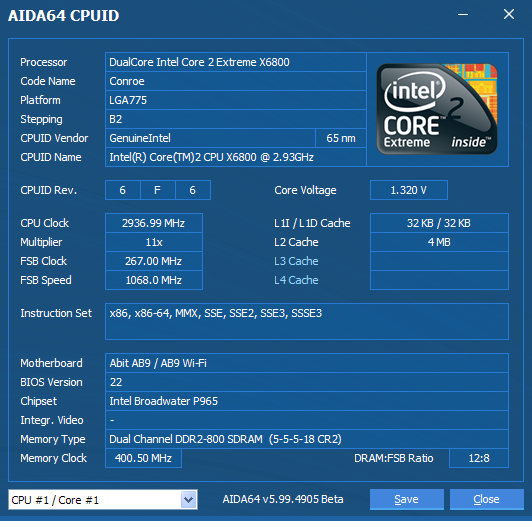The width and height of the screenshot is (532, 521).
Task: Click the L2 Cache 4 MB value
Action: 439,242
